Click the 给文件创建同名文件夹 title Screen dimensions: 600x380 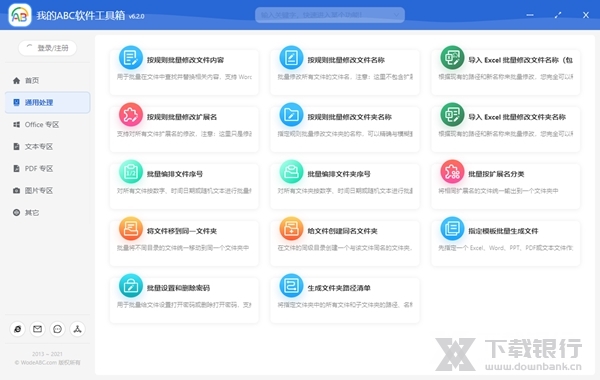pyautogui.click(x=342, y=231)
